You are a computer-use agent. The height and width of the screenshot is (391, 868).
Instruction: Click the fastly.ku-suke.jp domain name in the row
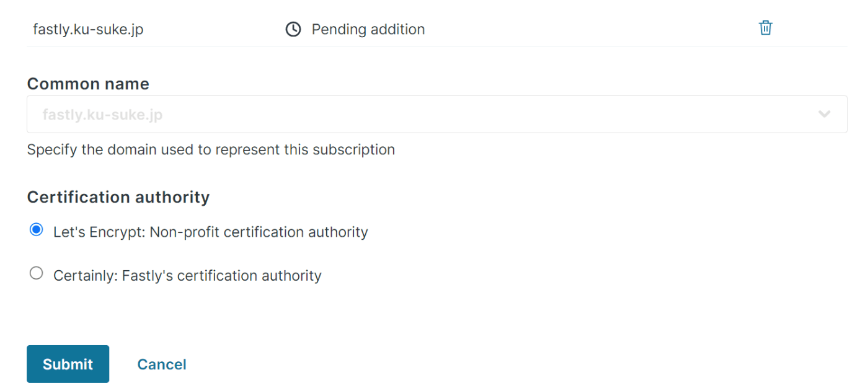[88, 29]
